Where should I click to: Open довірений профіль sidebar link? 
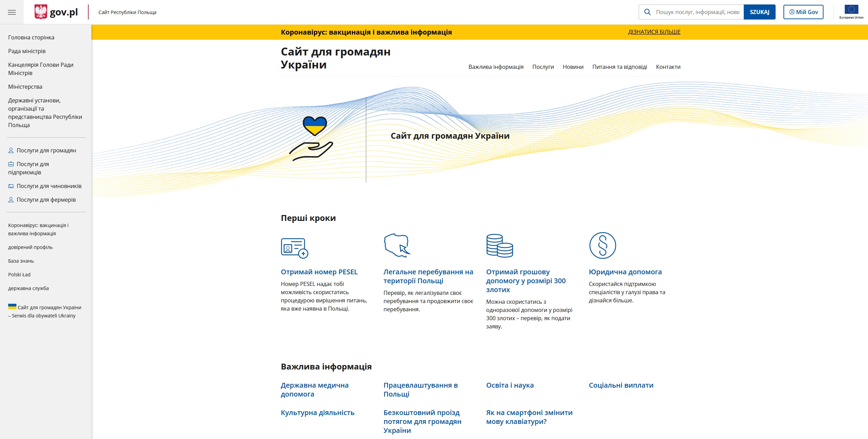point(30,247)
